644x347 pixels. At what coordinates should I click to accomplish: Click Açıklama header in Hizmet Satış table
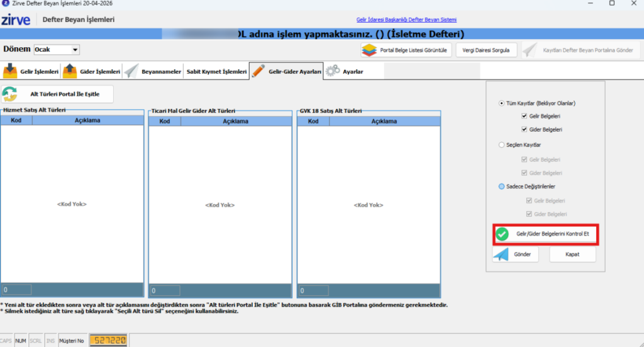pyautogui.click(x=87, y=120)
